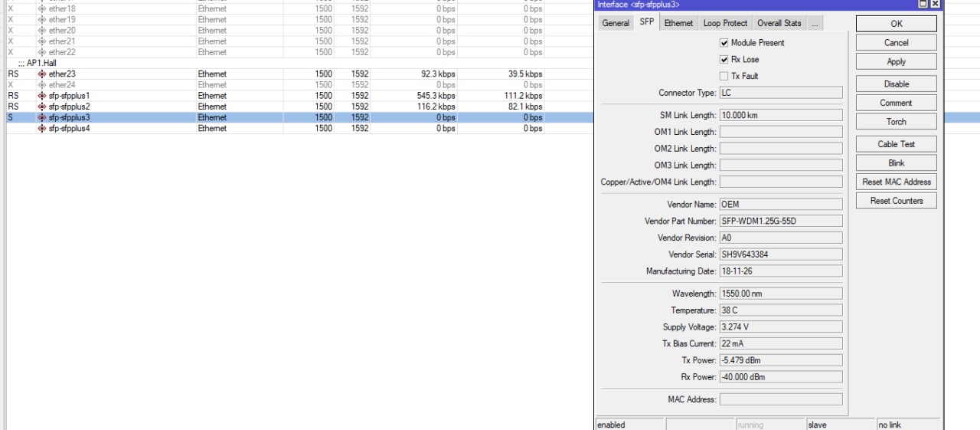Select the ether23 row name
Screen dimensions: 980x430
click(x=62, y=74)
